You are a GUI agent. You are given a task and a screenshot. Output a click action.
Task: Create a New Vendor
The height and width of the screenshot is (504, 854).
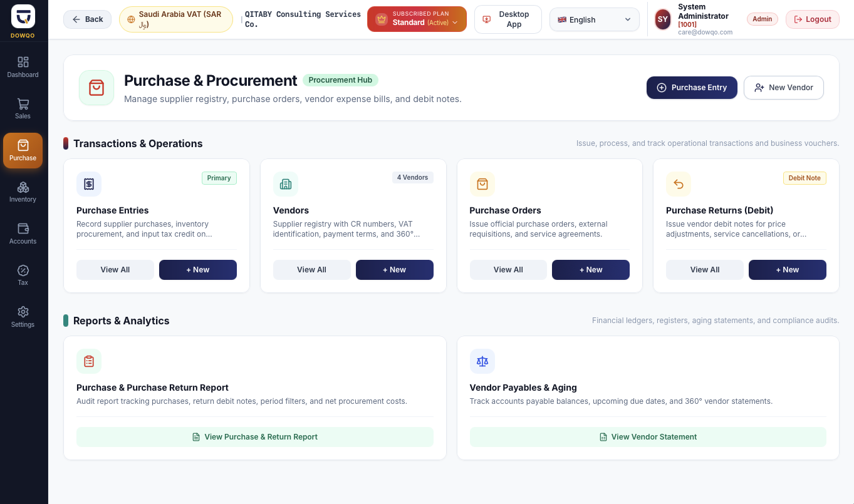(x=784, y=88)
